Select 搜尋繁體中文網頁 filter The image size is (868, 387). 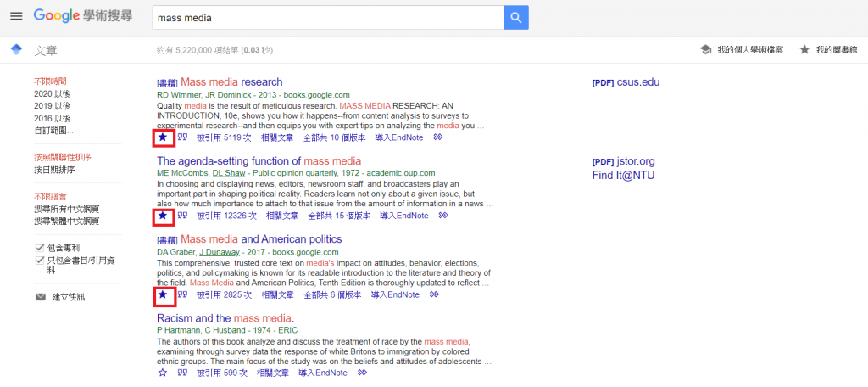pyautogui.click(x=66, y=222)
